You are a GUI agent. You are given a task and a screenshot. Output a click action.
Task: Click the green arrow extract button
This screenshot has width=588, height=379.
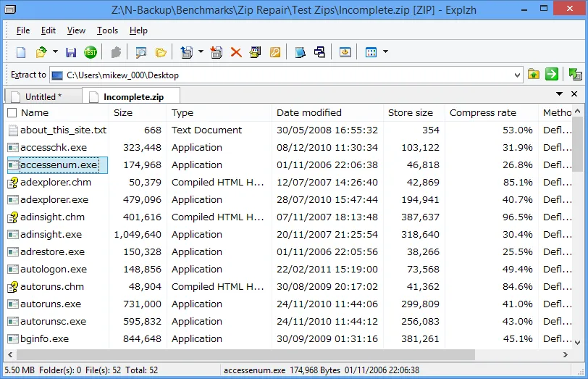coord(552,74)
